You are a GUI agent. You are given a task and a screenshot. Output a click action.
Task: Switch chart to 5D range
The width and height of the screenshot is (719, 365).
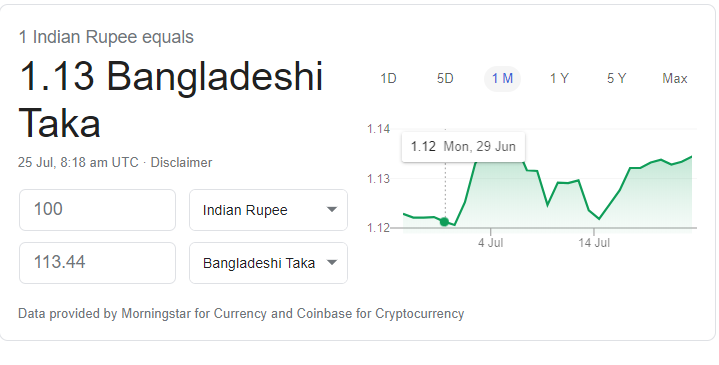pyautogui.click(x=445, y=78)
